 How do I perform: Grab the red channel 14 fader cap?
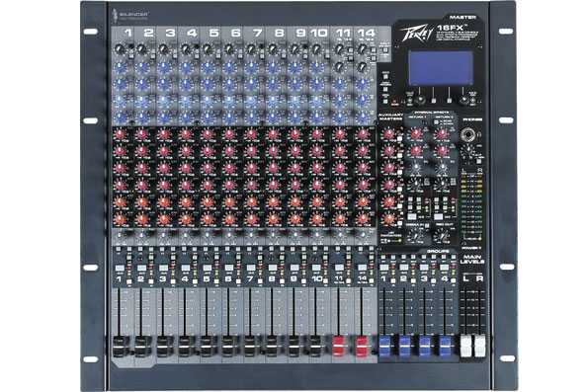(362, 346)
